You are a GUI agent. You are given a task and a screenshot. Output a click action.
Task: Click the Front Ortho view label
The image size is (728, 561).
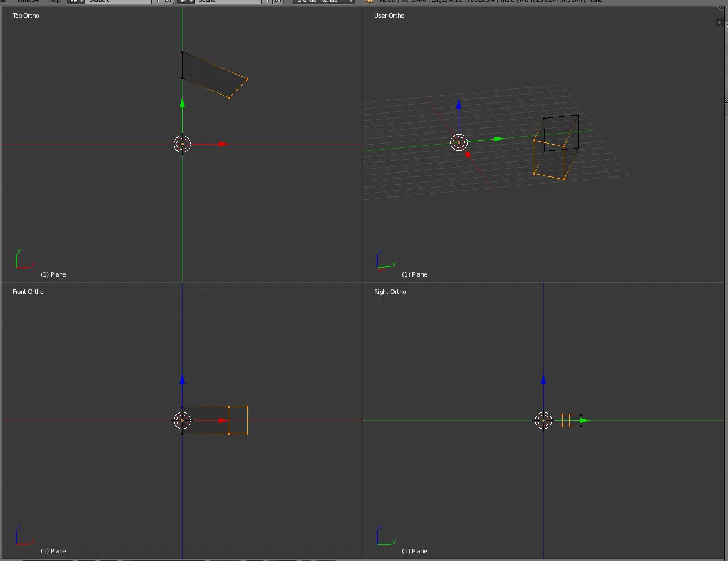[28, 292]
